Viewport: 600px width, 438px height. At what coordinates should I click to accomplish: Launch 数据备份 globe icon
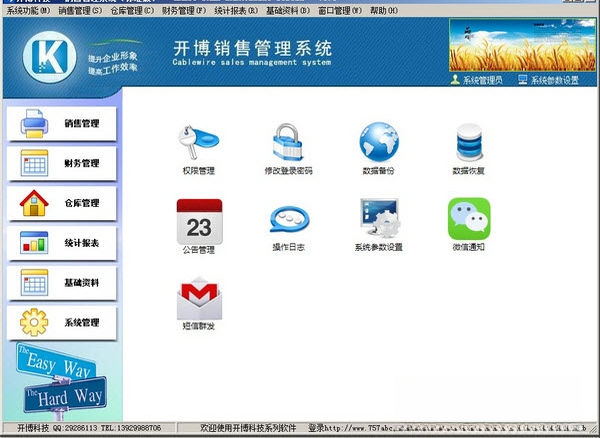379,142
